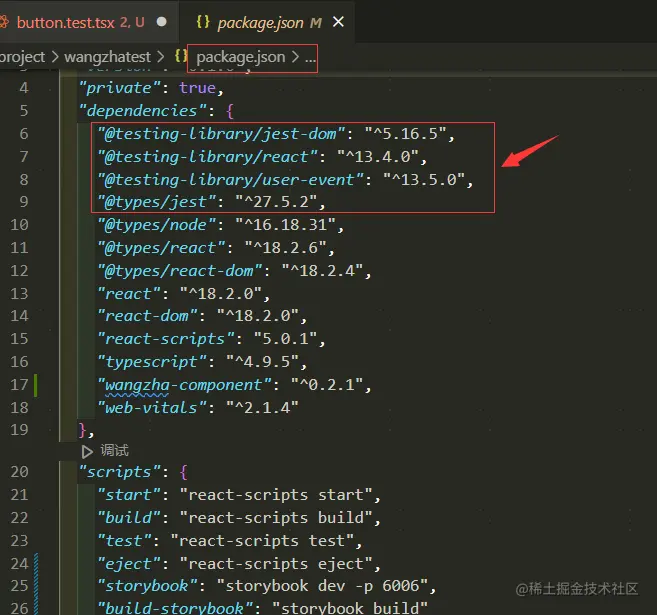Click the "@types/react" key on line 11
This screenshot has height=615, width=657.
[161, 248]
